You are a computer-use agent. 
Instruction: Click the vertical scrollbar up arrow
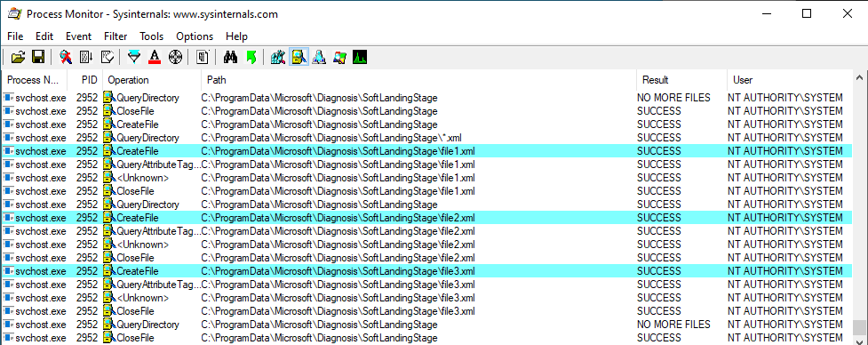859,77
